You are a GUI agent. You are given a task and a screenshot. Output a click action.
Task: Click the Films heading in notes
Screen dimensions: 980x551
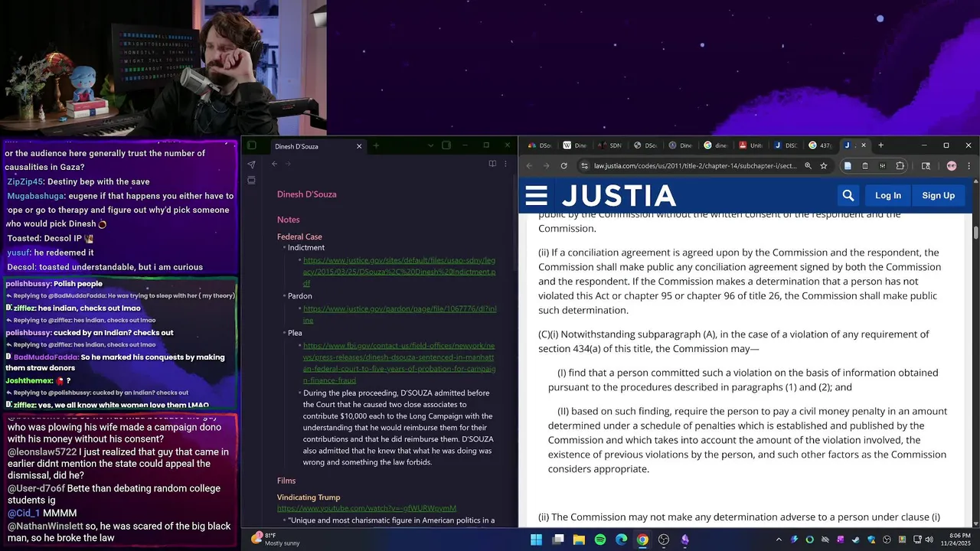click(x=286, y=481)
